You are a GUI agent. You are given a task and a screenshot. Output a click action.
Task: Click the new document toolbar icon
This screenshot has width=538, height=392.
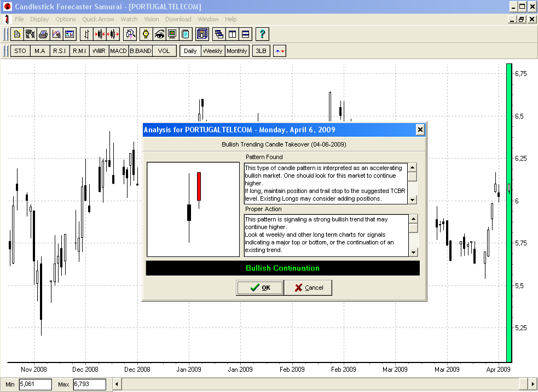coord(17,34)
